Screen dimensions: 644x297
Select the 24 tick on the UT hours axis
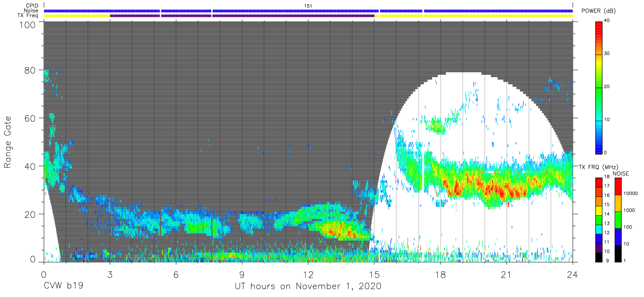tap(573, 274)
